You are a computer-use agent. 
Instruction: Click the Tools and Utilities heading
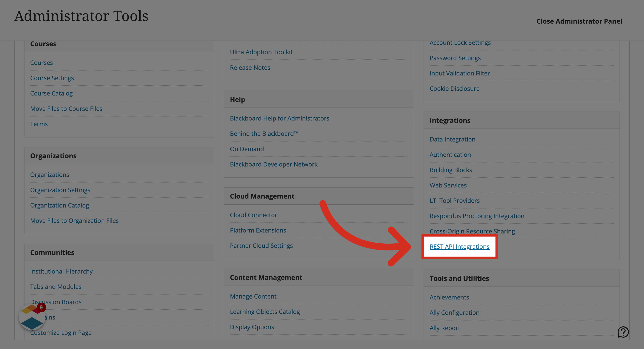tap(459, 278)
